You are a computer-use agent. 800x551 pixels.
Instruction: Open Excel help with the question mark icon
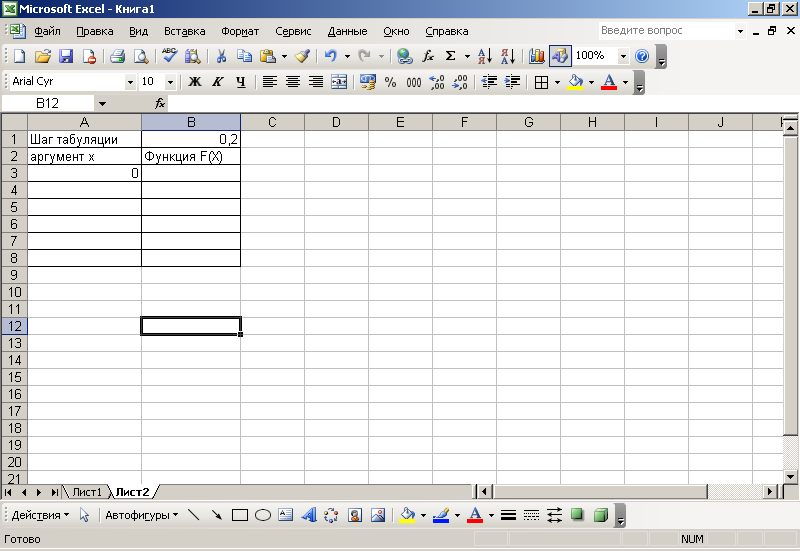[642, 56]
